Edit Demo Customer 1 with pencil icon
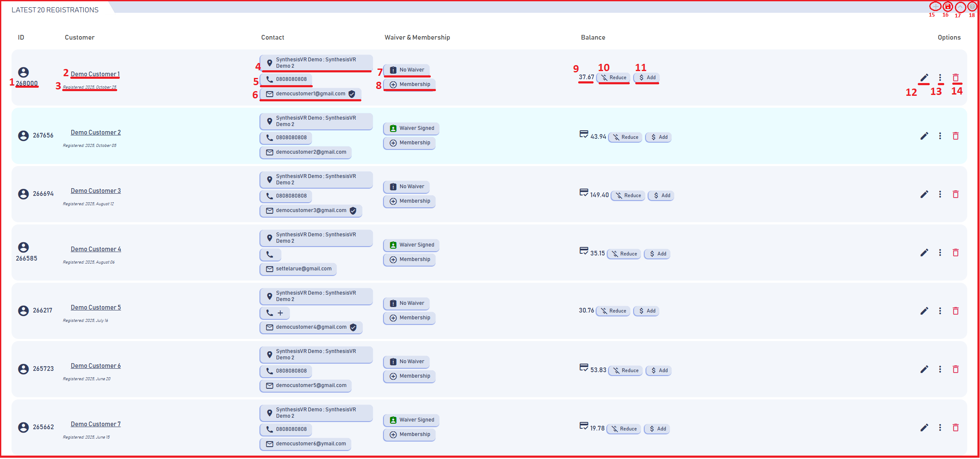The width and height of the screenshot is (980, 459). pos(924,77)
